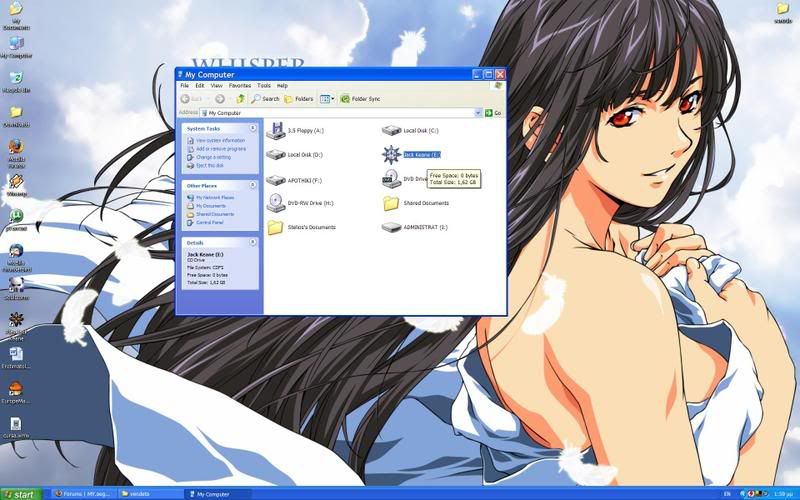Select the APOTHIKI (F:) drive icon
This screenshot has width=800, height=500.
[276, 180]
